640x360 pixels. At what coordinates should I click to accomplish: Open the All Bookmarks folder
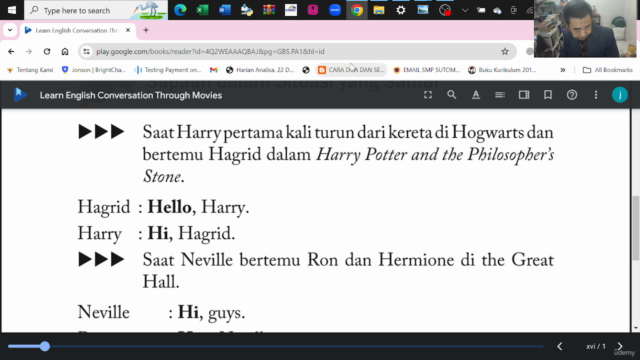tap(607, 70)
